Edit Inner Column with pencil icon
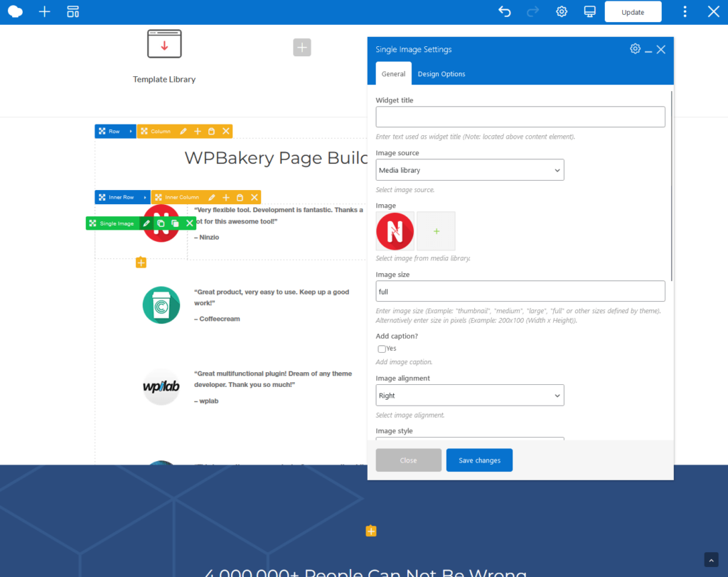Screen dimensions: 728x577 click(212, 198)
